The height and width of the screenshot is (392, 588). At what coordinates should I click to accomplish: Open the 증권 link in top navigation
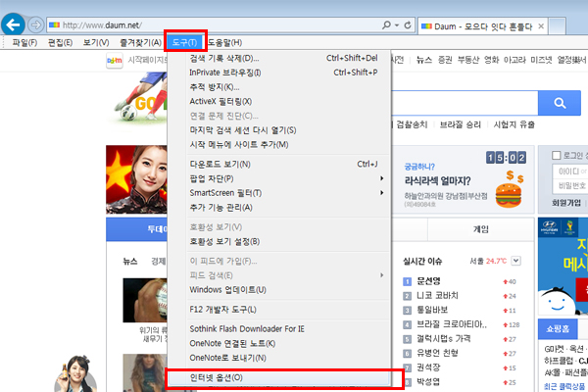click(445, 60)
